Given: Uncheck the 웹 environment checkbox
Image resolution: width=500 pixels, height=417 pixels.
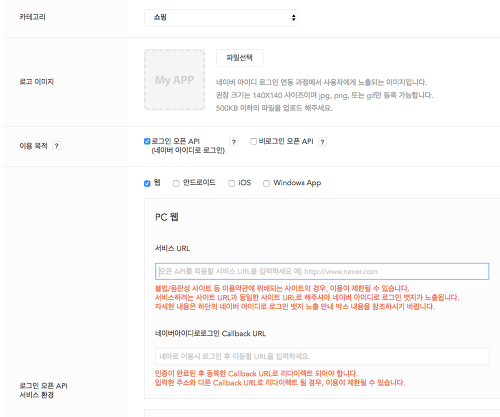Looking at the screenshot, I should 147,183.
